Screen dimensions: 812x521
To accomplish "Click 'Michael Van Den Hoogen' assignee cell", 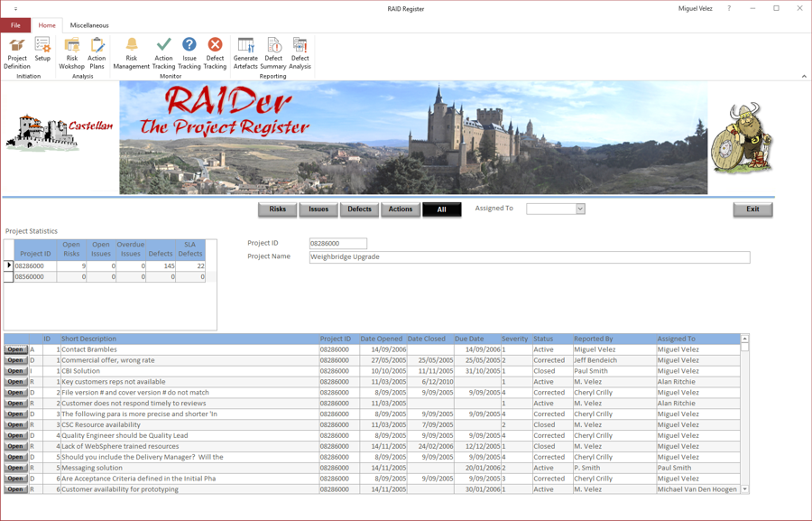I will coord(697,489).
